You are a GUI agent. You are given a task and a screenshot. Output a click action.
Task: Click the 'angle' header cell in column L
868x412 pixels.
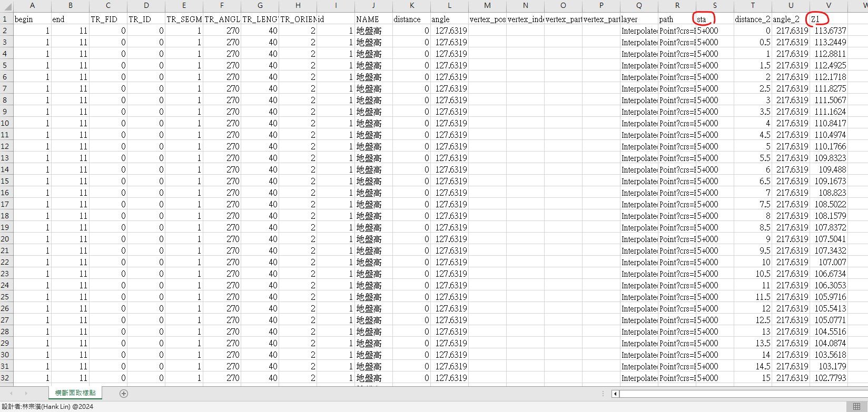pyautogui.click(x=449, y=19)
